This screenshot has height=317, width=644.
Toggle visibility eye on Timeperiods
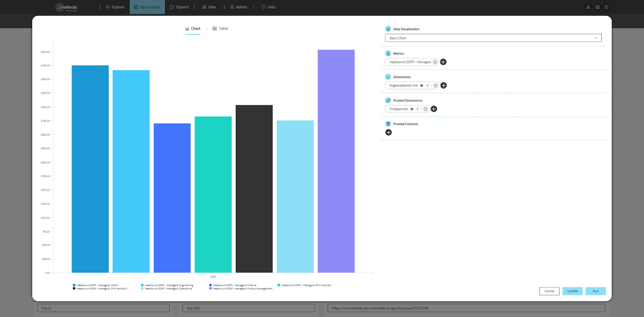tap(412, 109)
